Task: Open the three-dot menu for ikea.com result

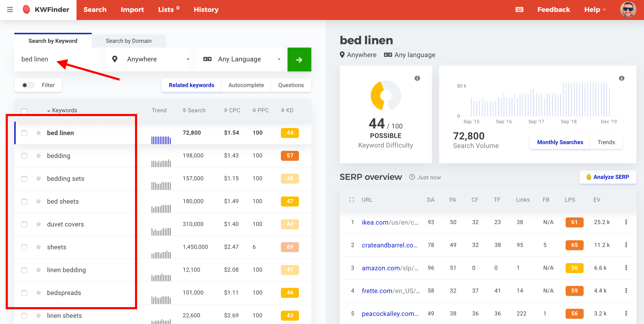Action: pyautogui.click(x=626, y=222)
